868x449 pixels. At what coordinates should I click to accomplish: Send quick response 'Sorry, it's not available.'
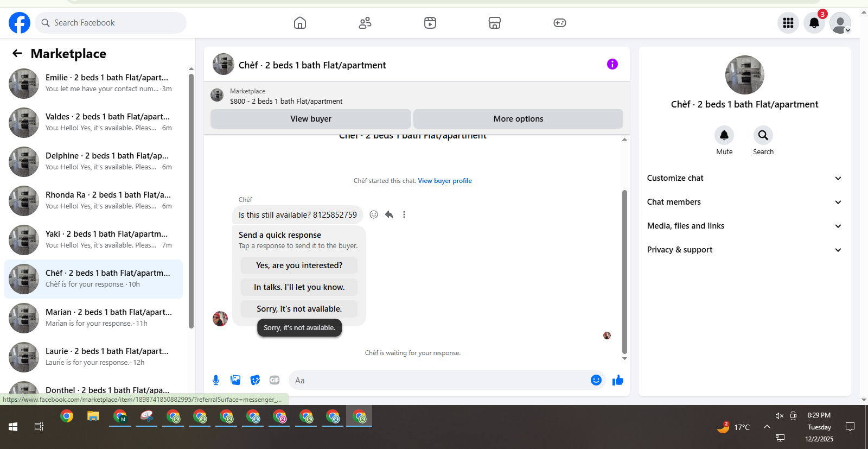coord(299,309)
